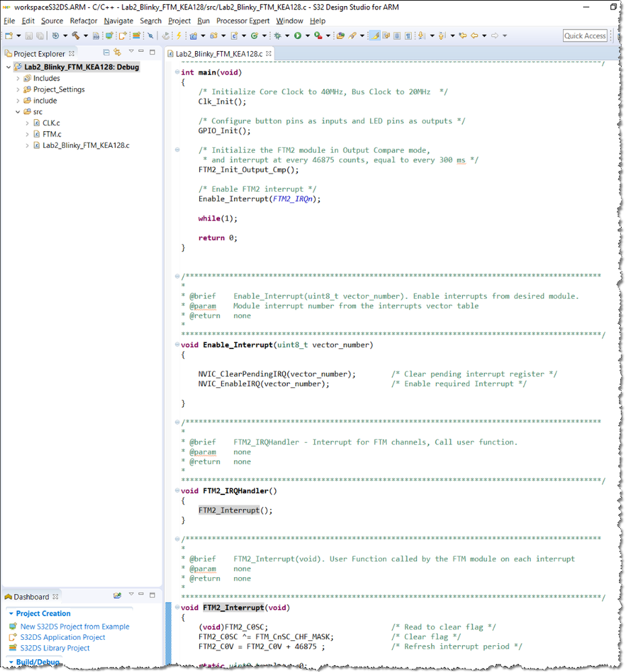625x672 pixels.
Task: Click the New file toolbar icon
Action: coord(9,36)
